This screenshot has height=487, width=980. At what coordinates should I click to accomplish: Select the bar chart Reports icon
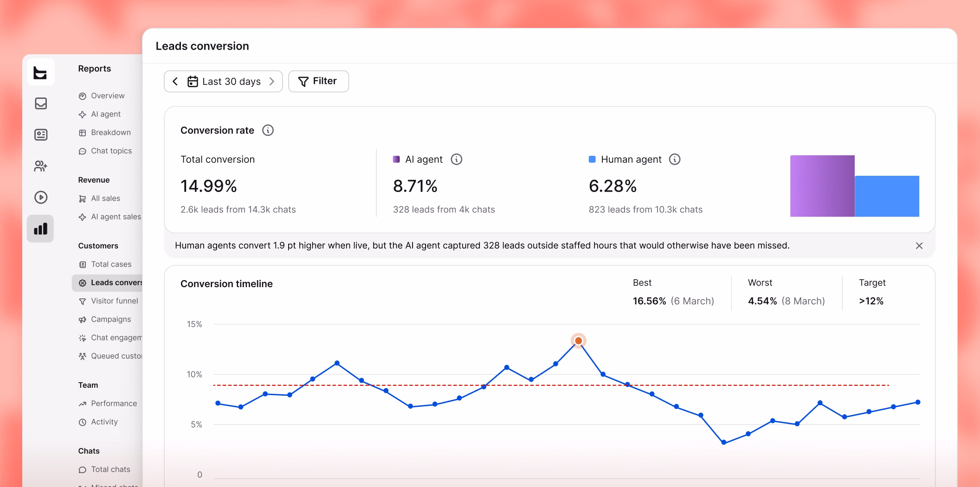point(40,229)
